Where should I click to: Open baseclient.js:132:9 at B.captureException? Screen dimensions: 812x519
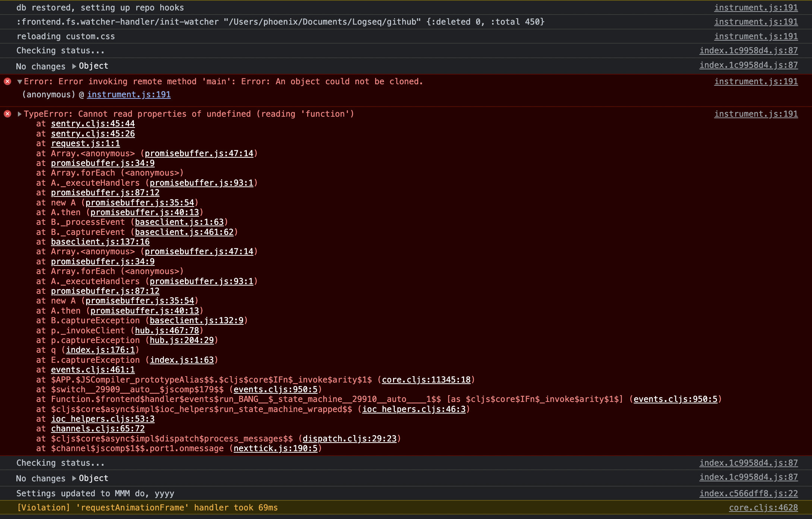tap(196, 320)
